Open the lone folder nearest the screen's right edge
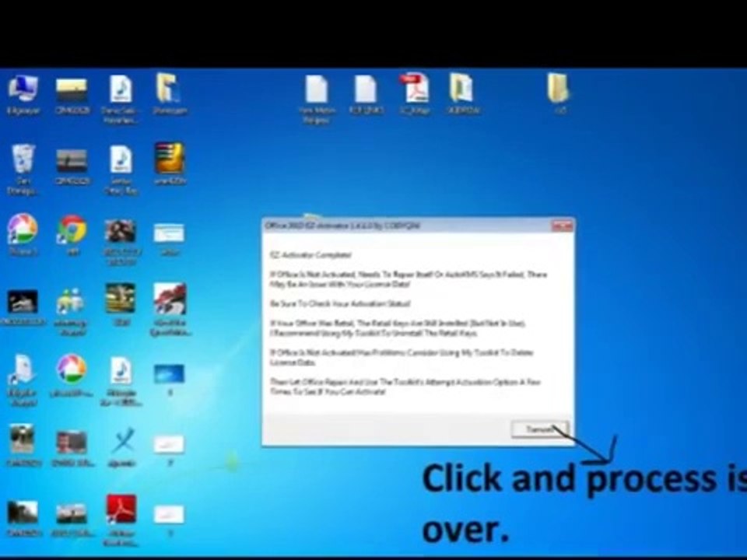 [559, 93]
